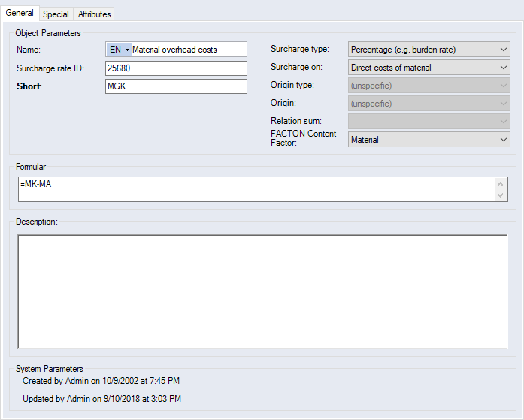Click the Updated by Admin timestamp text
Image resolution: width=524 pixels, height=420 pixels.
click(x=101, y=399)
